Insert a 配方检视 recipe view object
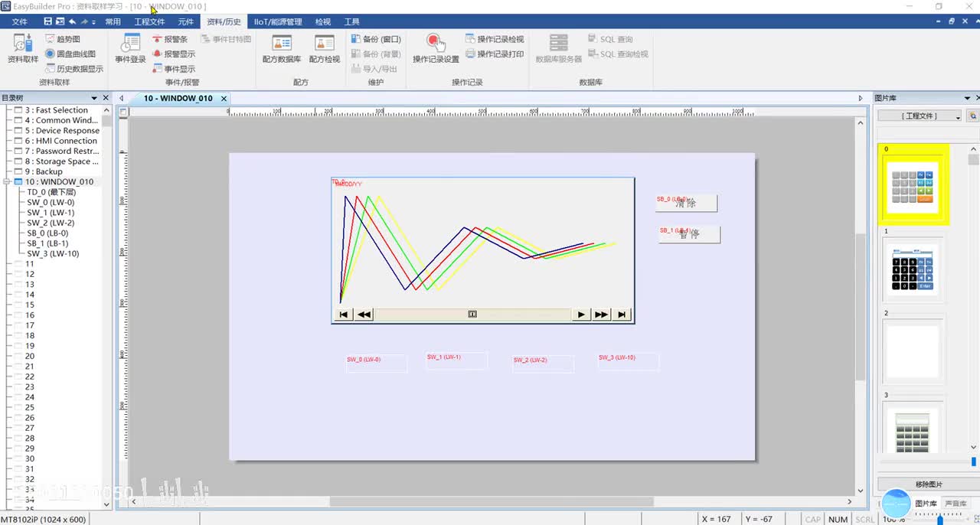 325,49
